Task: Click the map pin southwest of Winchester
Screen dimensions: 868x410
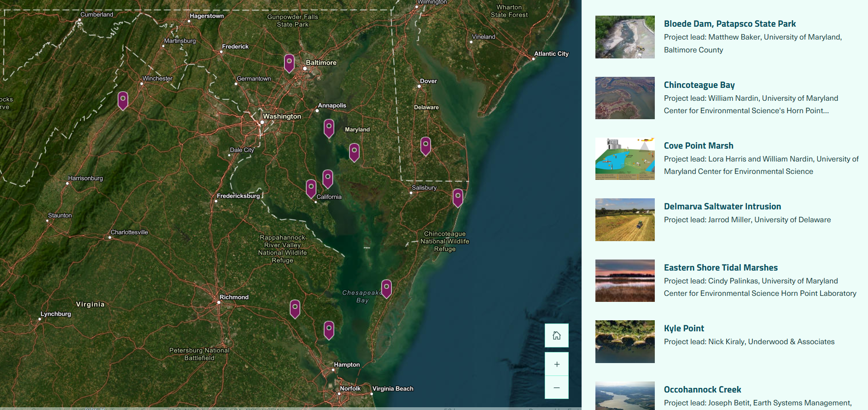Action: (x=123, y=100)
